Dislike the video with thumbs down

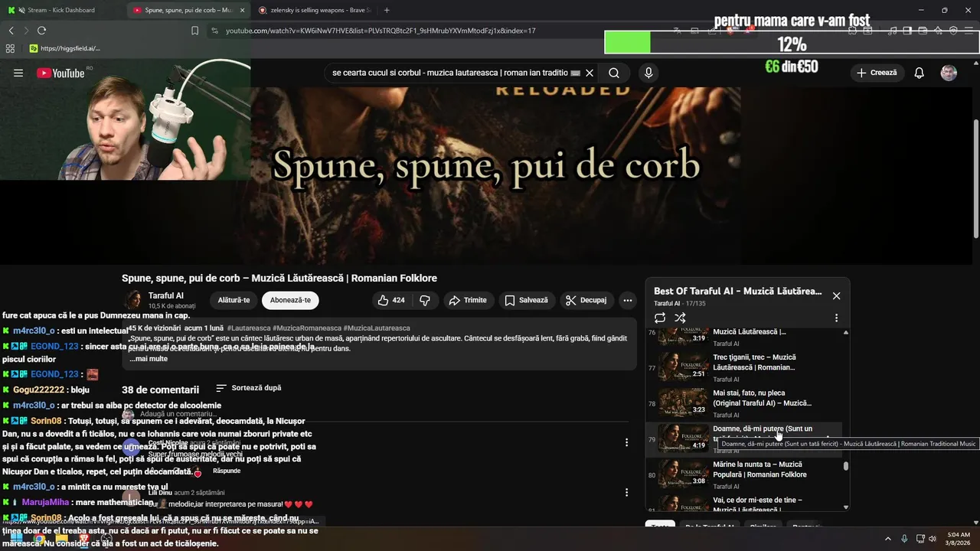(425, 300)
